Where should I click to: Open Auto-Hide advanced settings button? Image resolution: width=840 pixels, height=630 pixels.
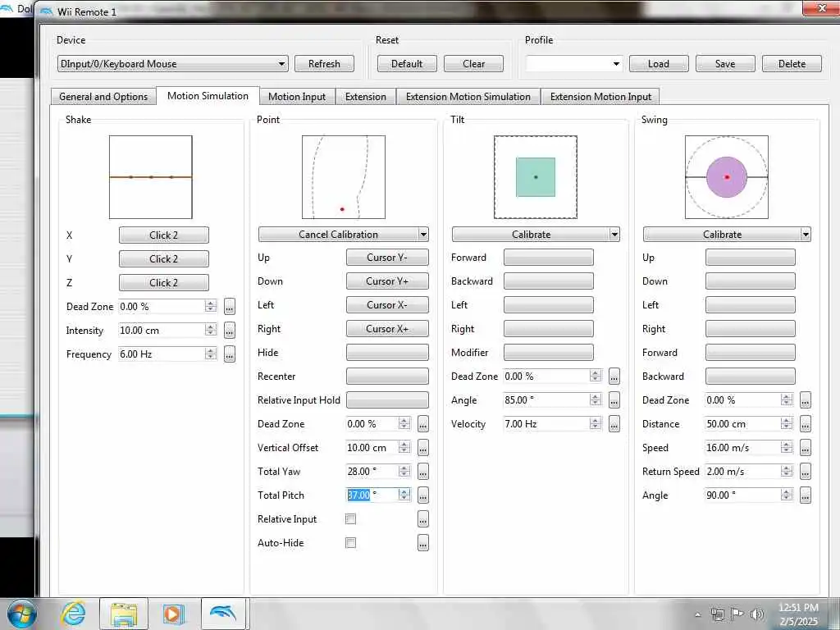coord(423,543)
